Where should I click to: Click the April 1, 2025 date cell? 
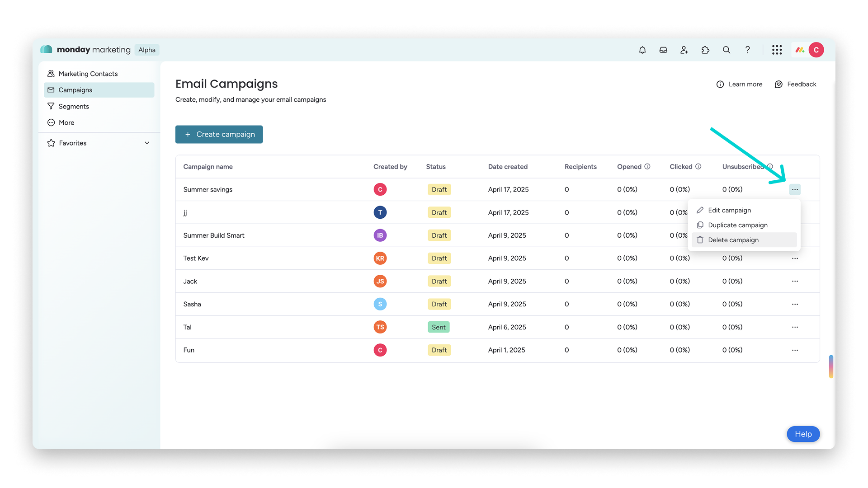(506, 350)
